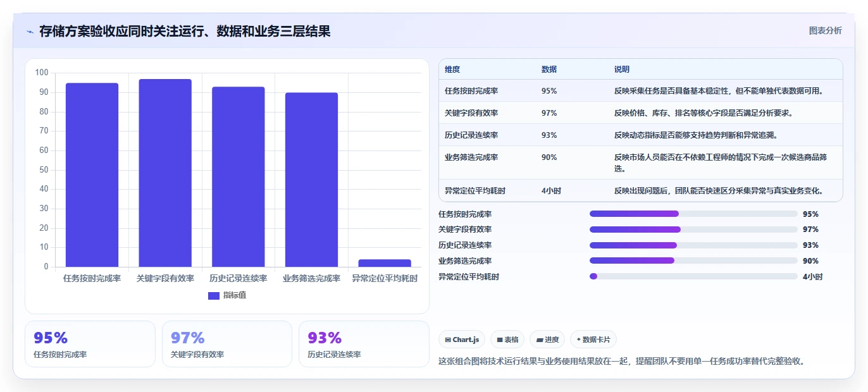Image resolution: width=868 pixels, height=392 pixels.
Task: Click the caption starting 这张组合图将技术运行结果
Action: (x=621, y=362)
